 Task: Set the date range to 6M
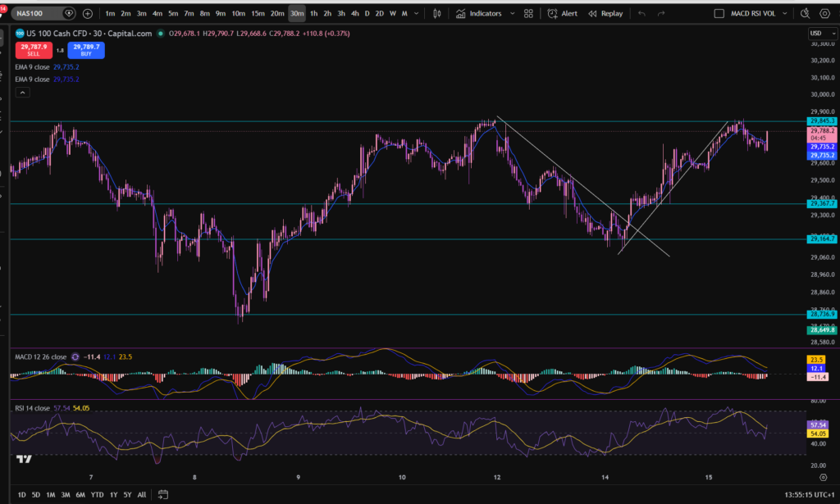coord(80,495)
